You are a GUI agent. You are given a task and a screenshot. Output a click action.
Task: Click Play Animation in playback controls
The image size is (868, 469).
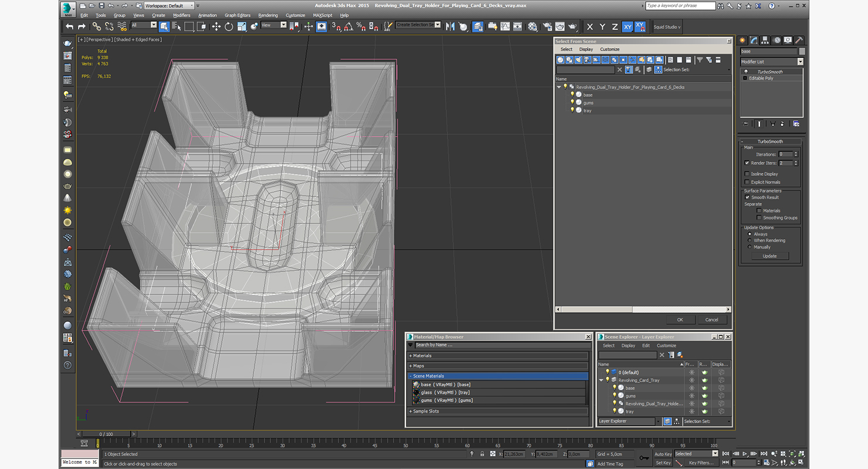pos(745,454)
